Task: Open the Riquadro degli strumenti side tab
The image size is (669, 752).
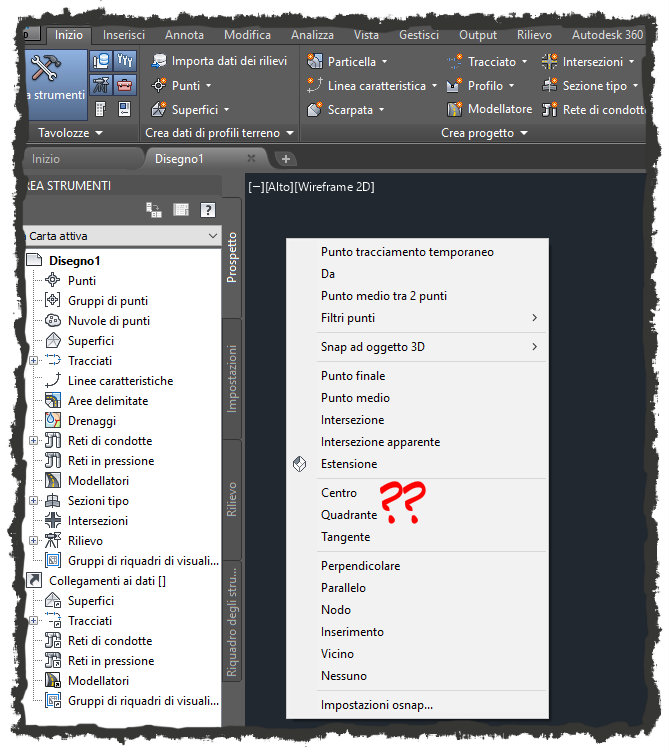Action: point(232,621)
